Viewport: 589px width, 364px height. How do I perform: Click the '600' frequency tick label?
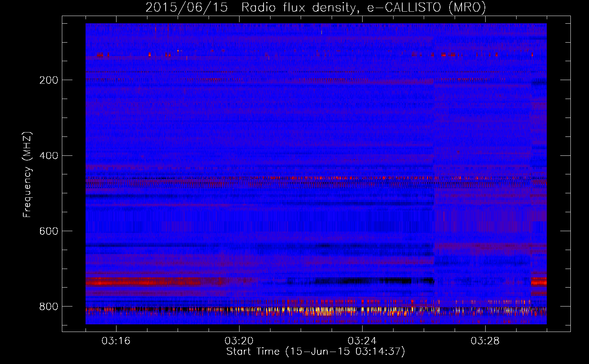click(x=49, y=231)
